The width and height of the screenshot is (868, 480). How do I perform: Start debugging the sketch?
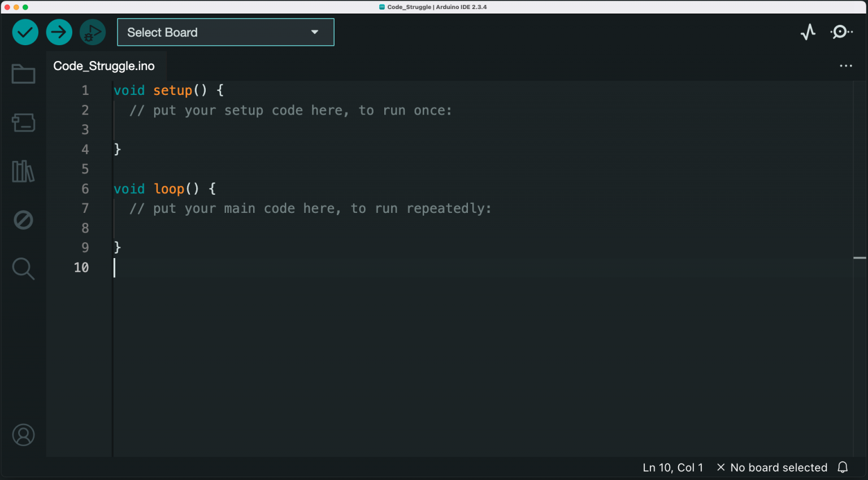[x=93, y=32]
